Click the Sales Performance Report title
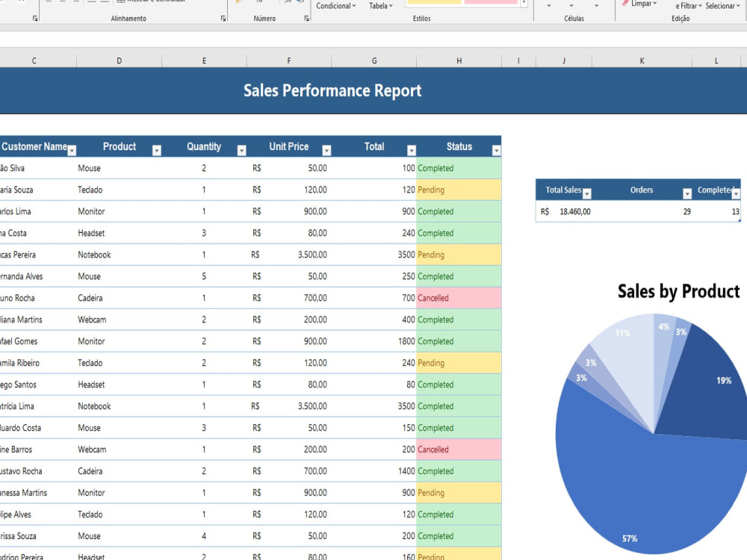This screenshot has width=747, height=560. (332, 90)
